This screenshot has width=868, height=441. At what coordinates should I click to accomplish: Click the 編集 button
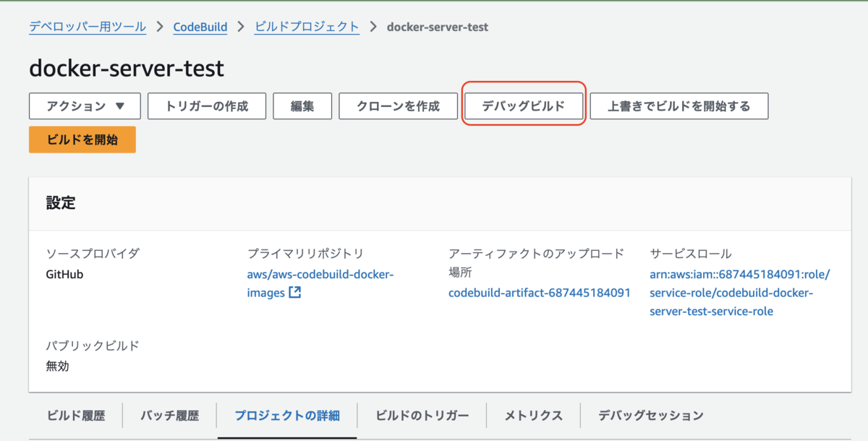pyautogui.click(x=302, y=106)
